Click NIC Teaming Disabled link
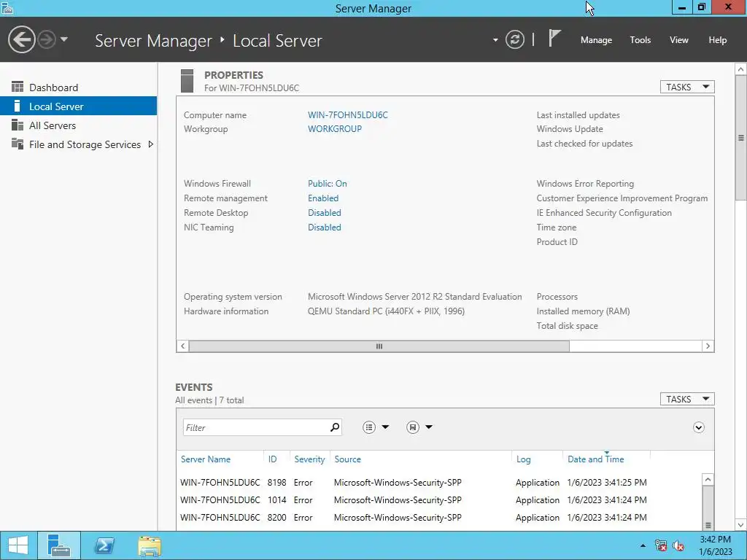This screenshot has width=747, height=560. pyautogui.click(x=325, y=227)
